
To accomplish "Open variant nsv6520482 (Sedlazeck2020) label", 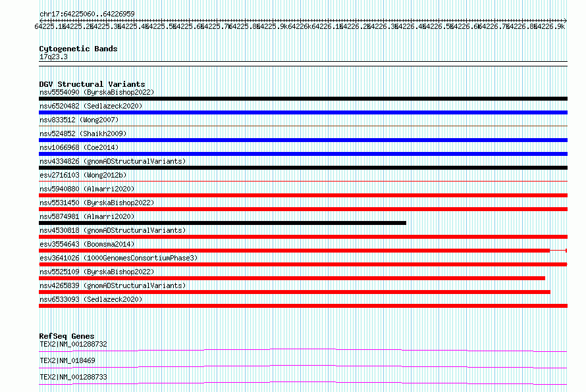I will click(x=91, y=106).
